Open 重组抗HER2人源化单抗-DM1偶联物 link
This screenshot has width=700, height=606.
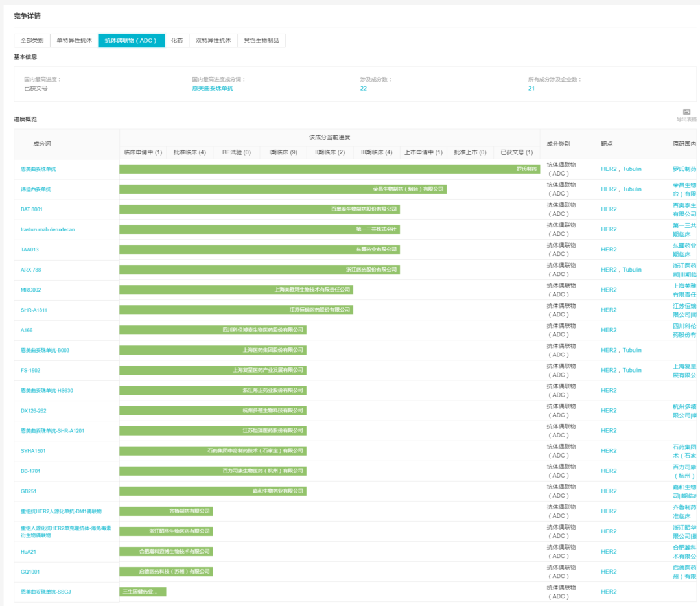[x=61, y=511]
